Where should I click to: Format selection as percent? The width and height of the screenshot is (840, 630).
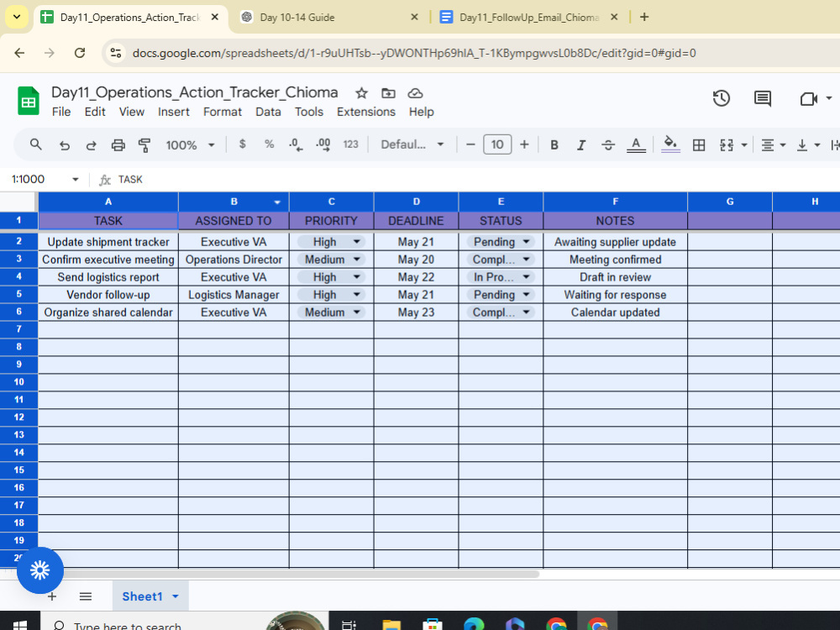(x=269, y=144)
